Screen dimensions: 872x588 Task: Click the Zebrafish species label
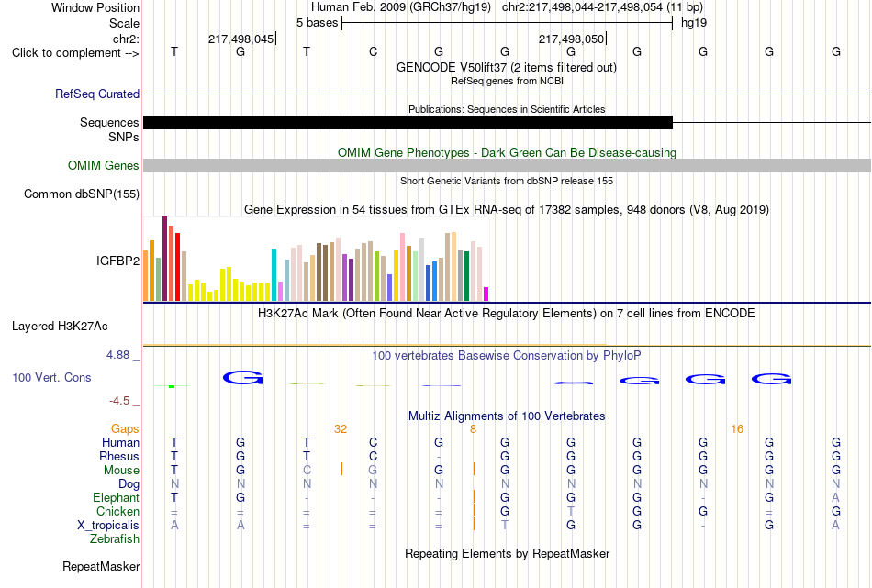(115, 539)
